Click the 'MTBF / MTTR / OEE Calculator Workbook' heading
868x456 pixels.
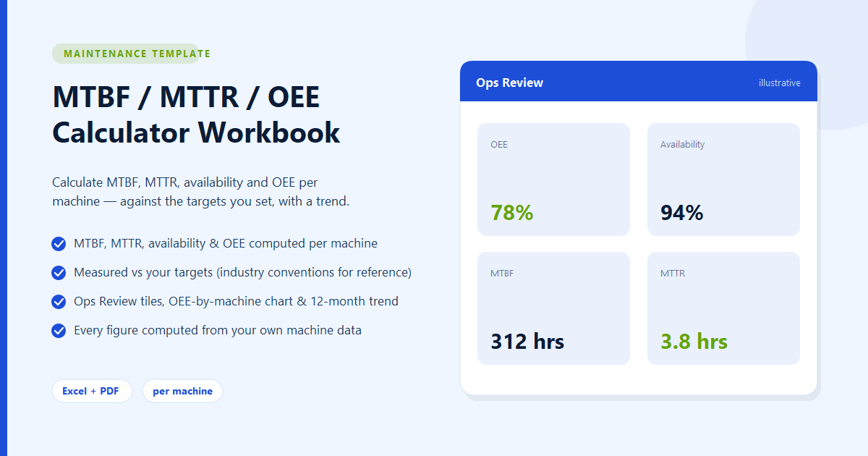click(197, 114)
